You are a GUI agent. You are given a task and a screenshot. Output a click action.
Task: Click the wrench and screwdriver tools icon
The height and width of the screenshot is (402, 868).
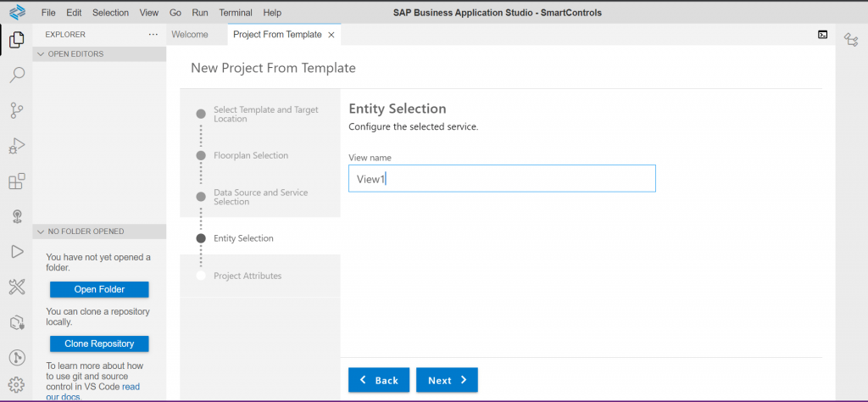[x=17, y=287]
